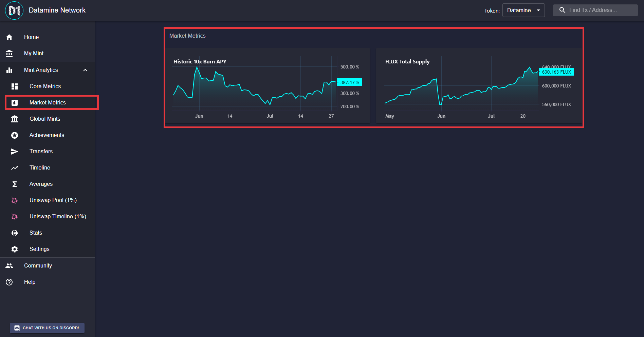644x337 pixels.
Task: Click the Community people icon
Action: [x=9, y=266]
